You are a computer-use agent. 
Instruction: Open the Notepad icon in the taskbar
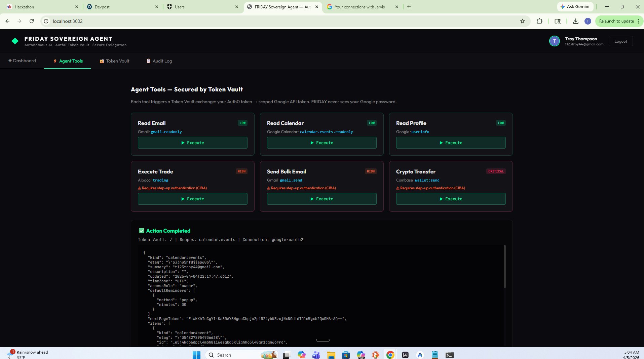(x=435, y=355)
